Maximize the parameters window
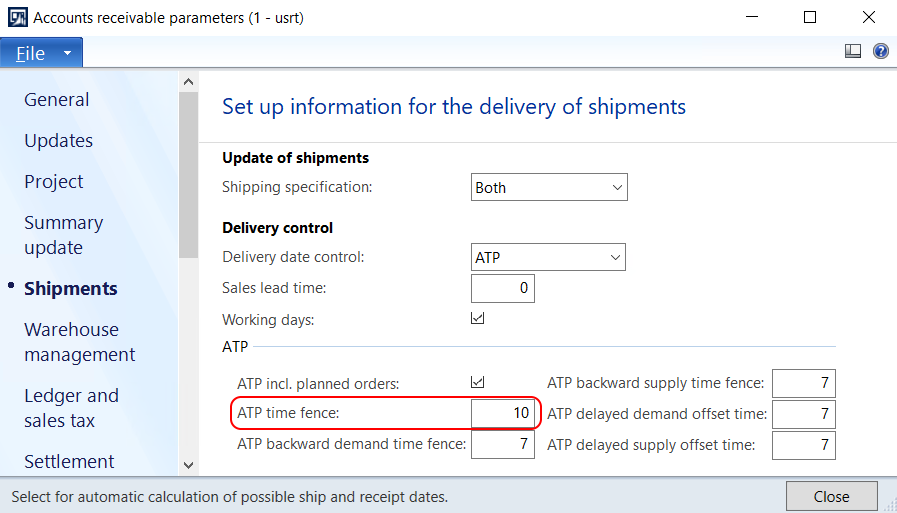This screenshot has height=513, width=897. [810, 17]
